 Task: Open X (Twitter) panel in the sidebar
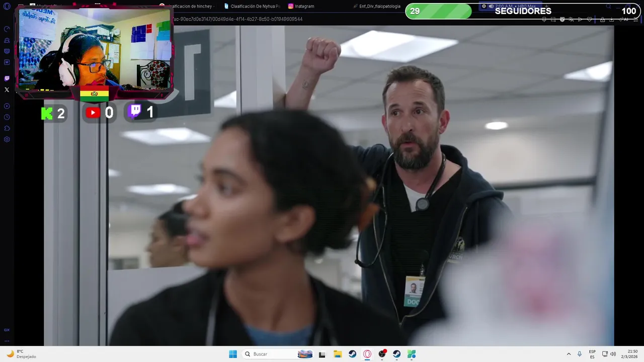[x=7, y=89]
